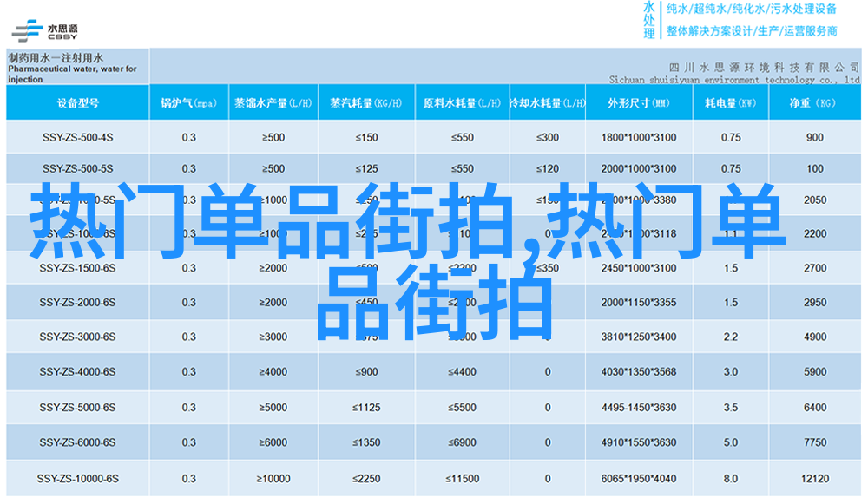
Task: Click the 设备型号 column header
Action: click(77, 103)
